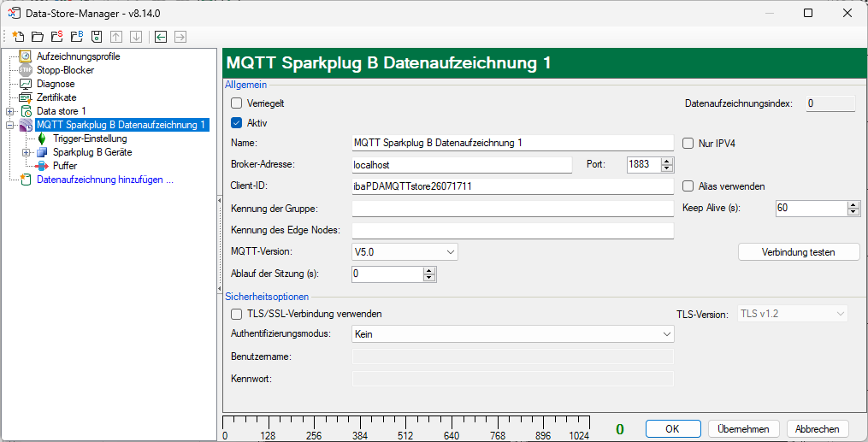Click the open folder toolbar icon
This screenshot has width=868, height=442.
click(x=37, y=37)
